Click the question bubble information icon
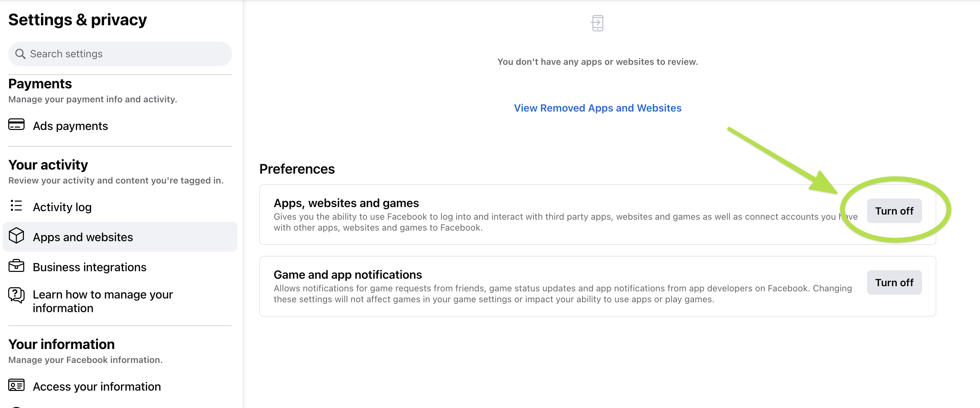Image resolution: width=980 pixels, height=408 pixels. 16,295
